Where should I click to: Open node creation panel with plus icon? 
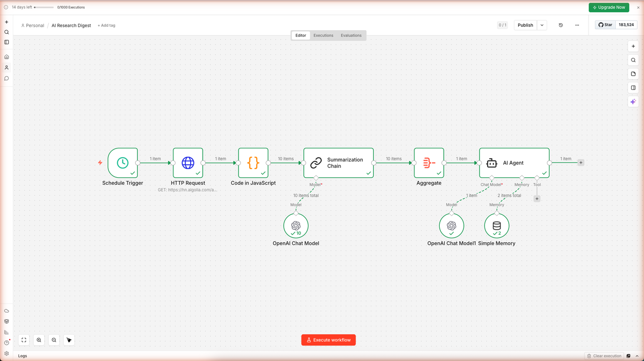pyautogui.click(x=633, y=46)
